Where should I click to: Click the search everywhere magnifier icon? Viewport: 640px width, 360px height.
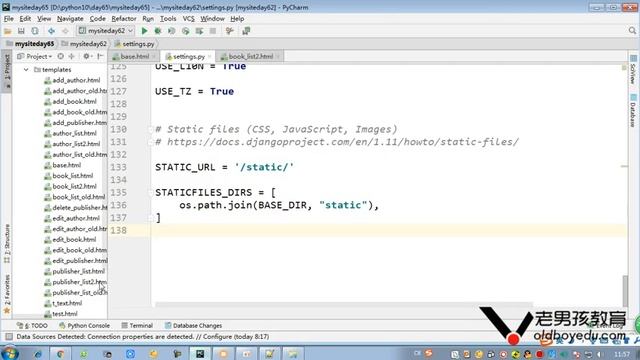pos(632,31)
